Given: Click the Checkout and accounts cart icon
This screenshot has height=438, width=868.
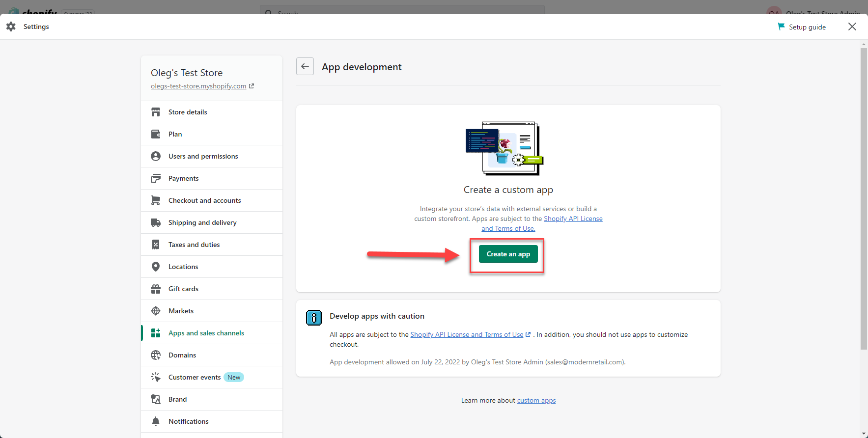Looking at the screenshot, I should click(x=156, y=200).
